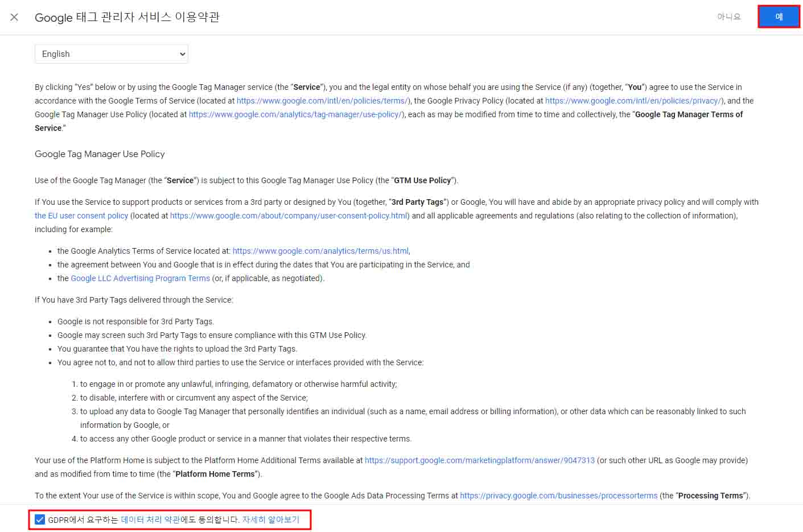
Task: Click the bold 'GTM Use Policy' text
Action: (422, 180)
